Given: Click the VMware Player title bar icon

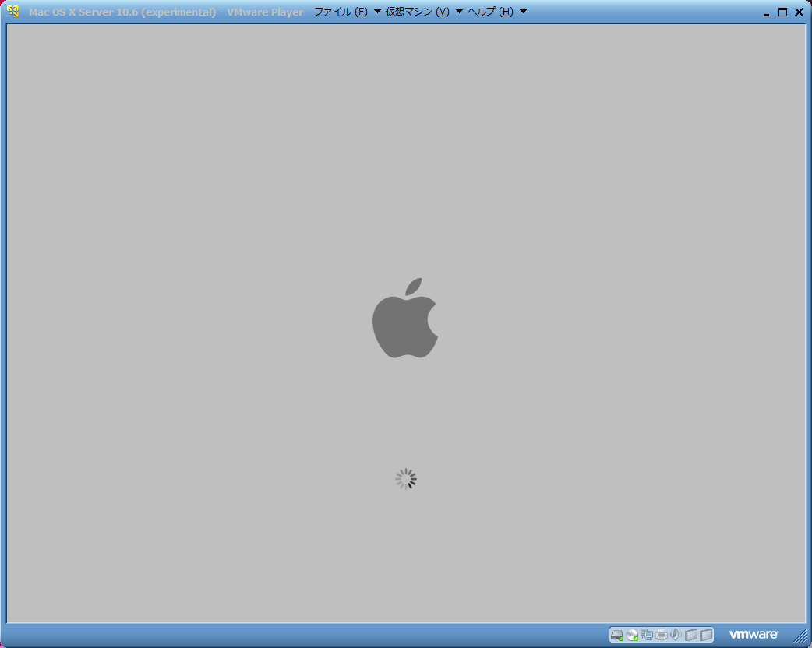Looking at the screenshot, I should (x=13, y=12).
